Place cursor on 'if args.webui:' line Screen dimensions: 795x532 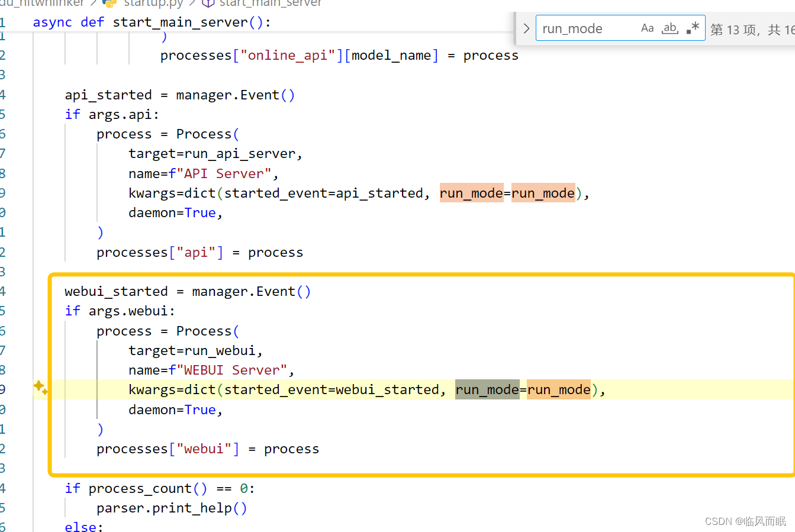[x=120, y=311]
